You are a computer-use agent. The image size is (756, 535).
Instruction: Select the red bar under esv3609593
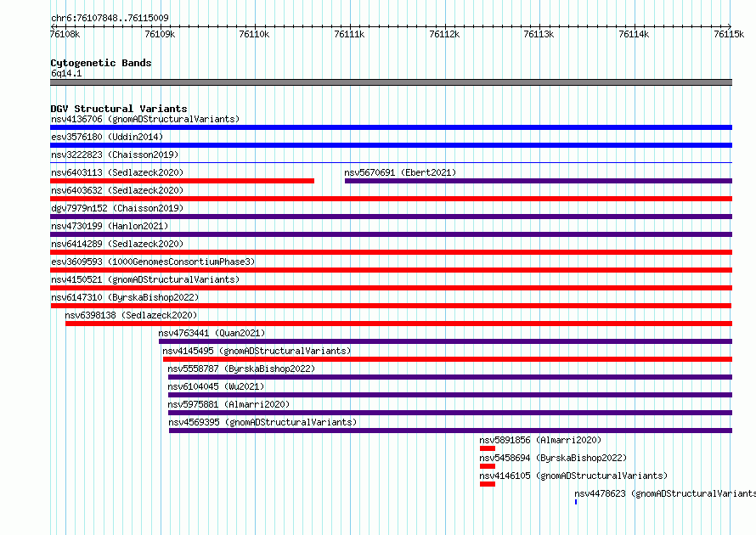coord(391,270)
